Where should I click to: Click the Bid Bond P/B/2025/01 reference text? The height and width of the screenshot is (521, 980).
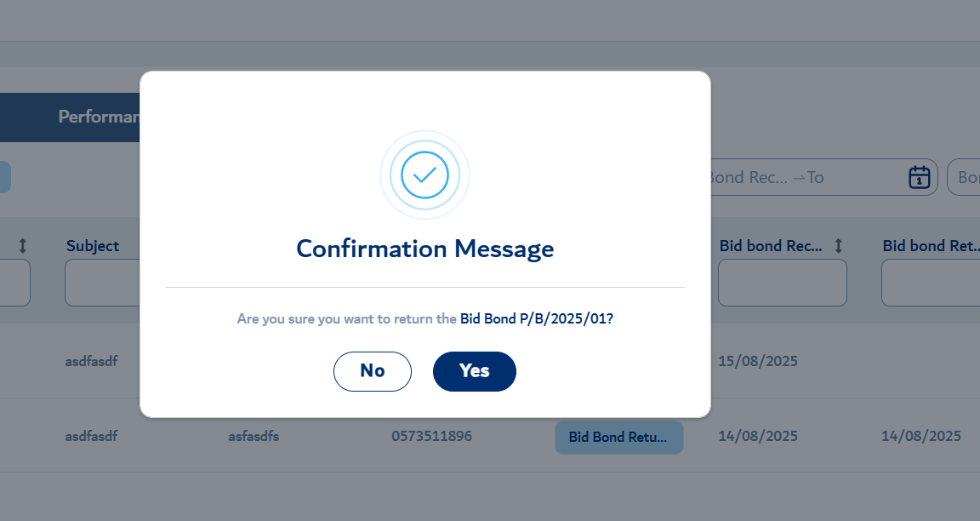[536, 319]
